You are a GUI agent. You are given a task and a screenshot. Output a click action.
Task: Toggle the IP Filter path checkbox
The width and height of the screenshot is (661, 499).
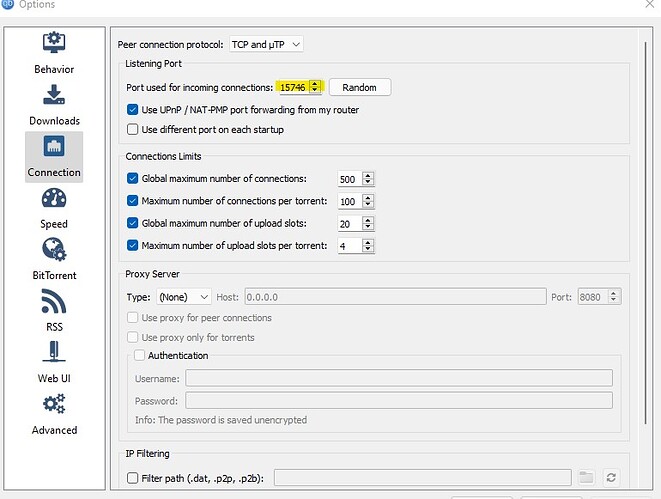coord(133,478)
